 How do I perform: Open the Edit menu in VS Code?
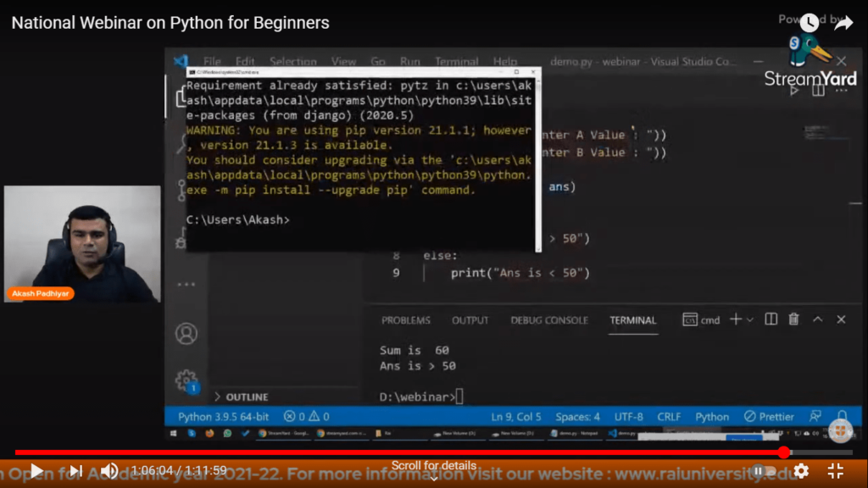(x=245, y=61)
